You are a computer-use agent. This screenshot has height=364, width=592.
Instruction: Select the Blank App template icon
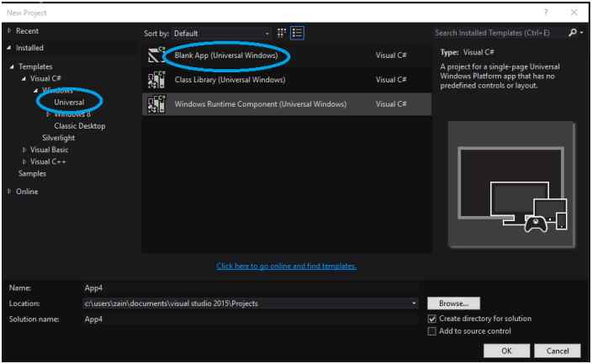(x=156, y=55)
